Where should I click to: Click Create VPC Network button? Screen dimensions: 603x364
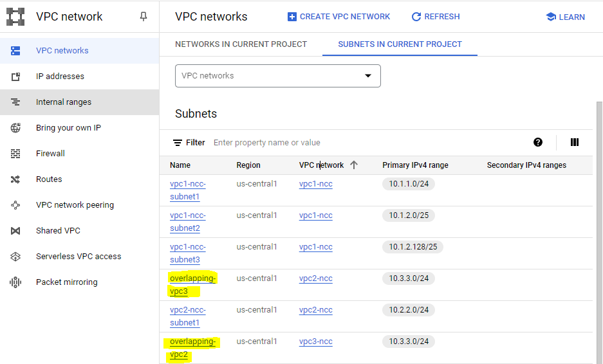pyautogui.click(x=339, y=17)
